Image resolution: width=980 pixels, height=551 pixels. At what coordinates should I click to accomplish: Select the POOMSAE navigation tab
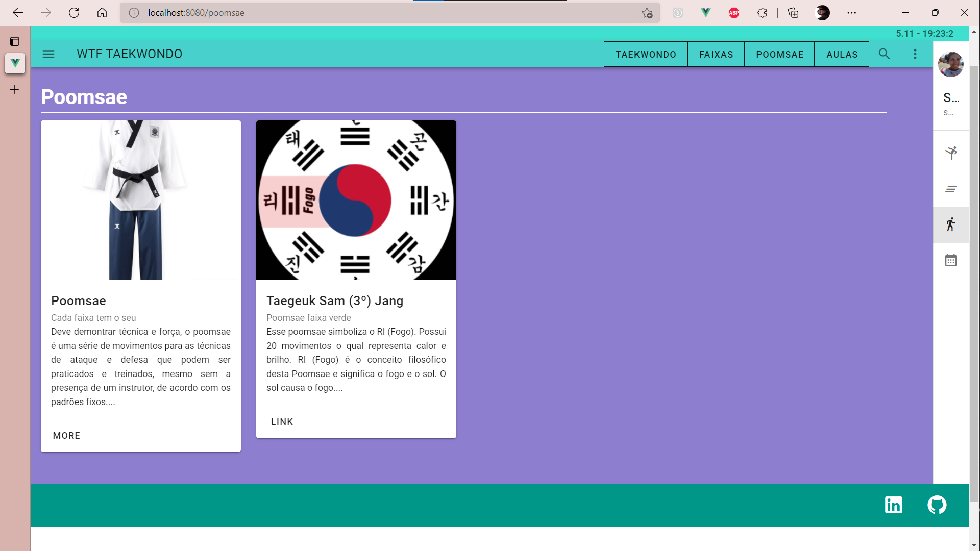[x=779, y=55]
